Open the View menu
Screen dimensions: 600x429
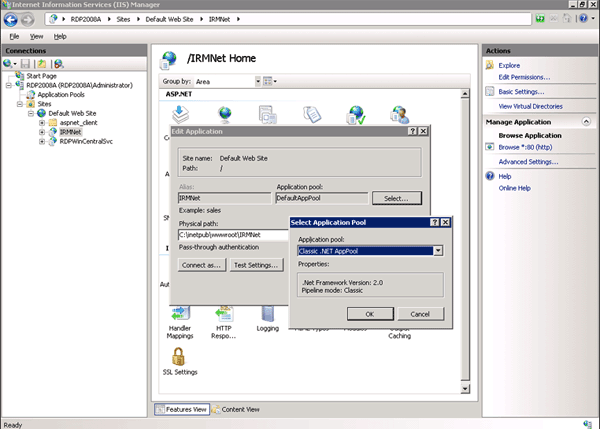(36, 36)
